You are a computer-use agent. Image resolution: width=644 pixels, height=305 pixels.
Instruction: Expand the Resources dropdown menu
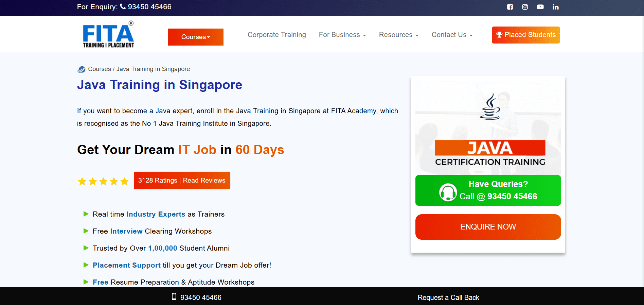(398, 35)
